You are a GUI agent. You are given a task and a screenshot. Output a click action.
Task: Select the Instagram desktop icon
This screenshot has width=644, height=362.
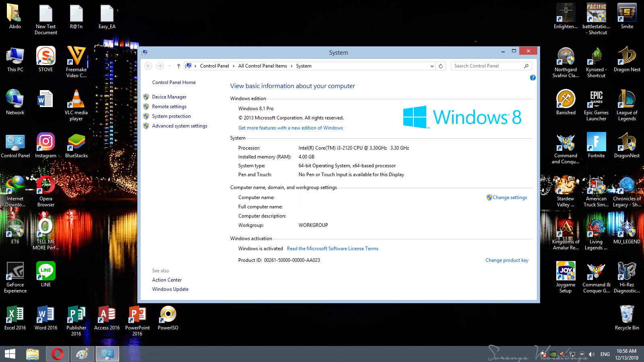click(x=46, y=146)
